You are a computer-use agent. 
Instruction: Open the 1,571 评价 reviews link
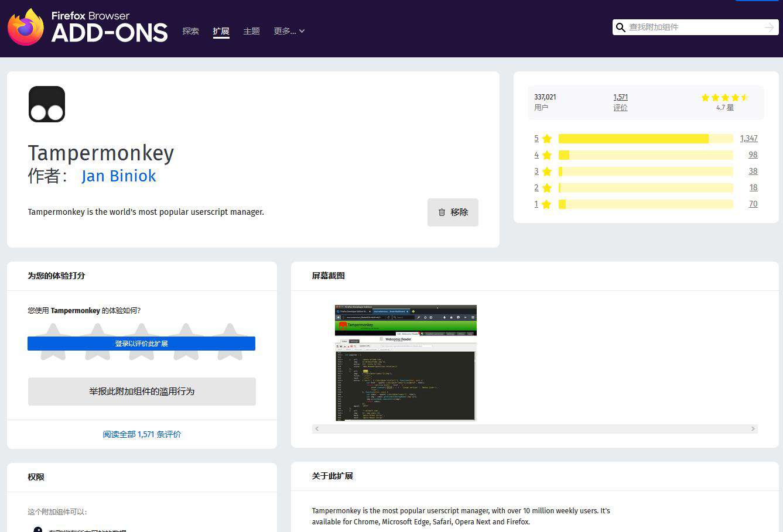(621, 102)
